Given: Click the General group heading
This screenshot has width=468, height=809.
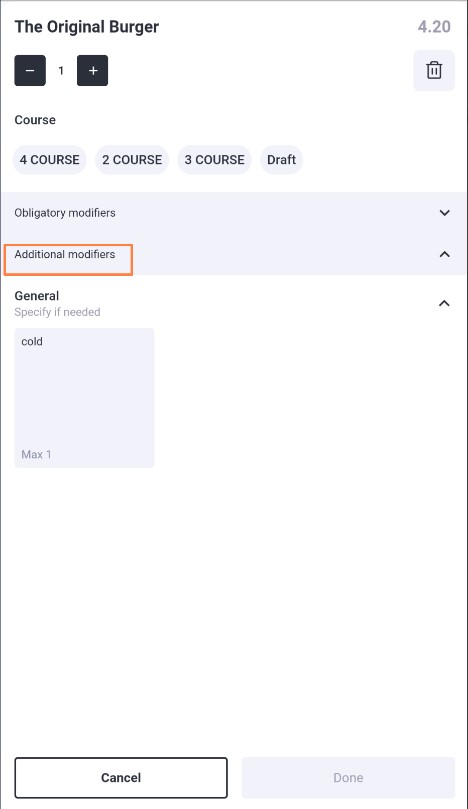Looking at the screenshot, I should 37,296.
